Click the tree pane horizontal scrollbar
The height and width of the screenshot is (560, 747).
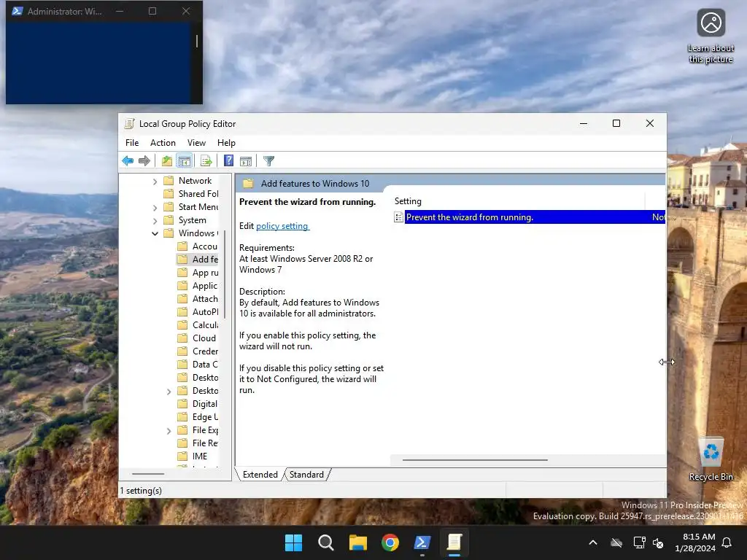148,474
